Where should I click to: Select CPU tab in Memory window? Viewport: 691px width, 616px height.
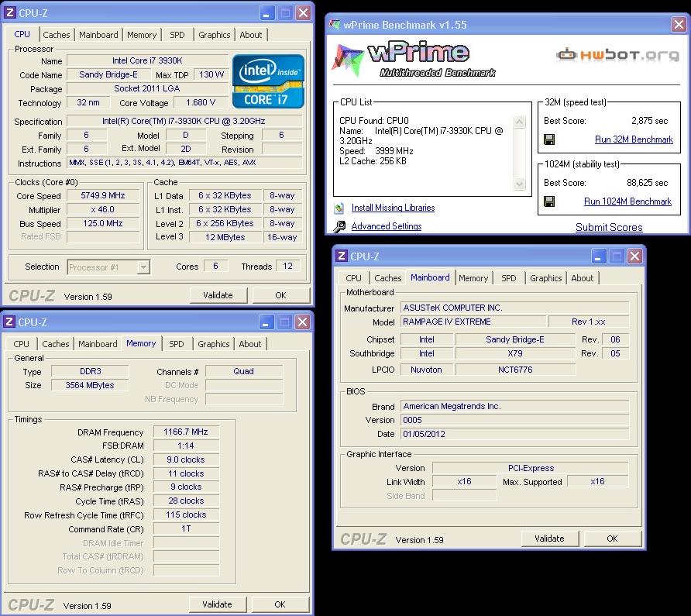(x=21, y=344)
